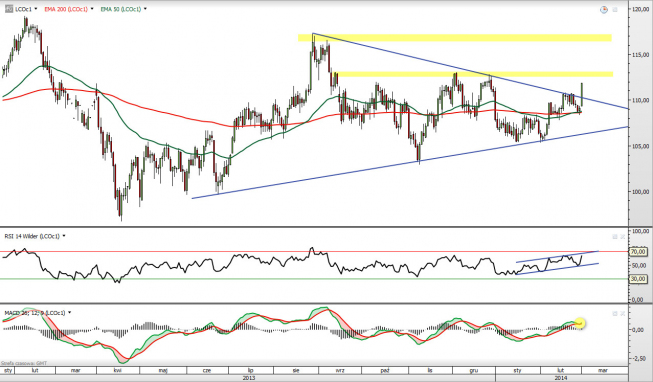Maximize the main price chart panel
This screenshot has width=653, height=382.
pos(615,9)
